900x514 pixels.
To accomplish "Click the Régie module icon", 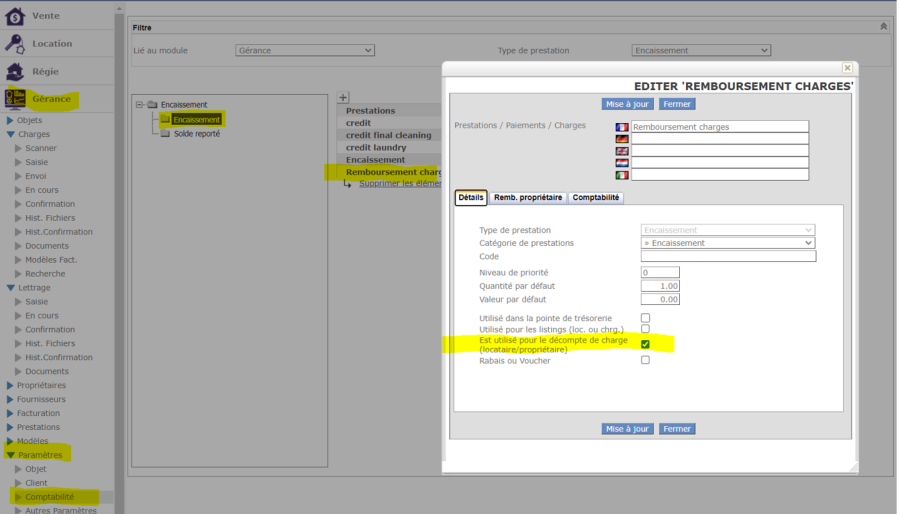I will (15, 72).
